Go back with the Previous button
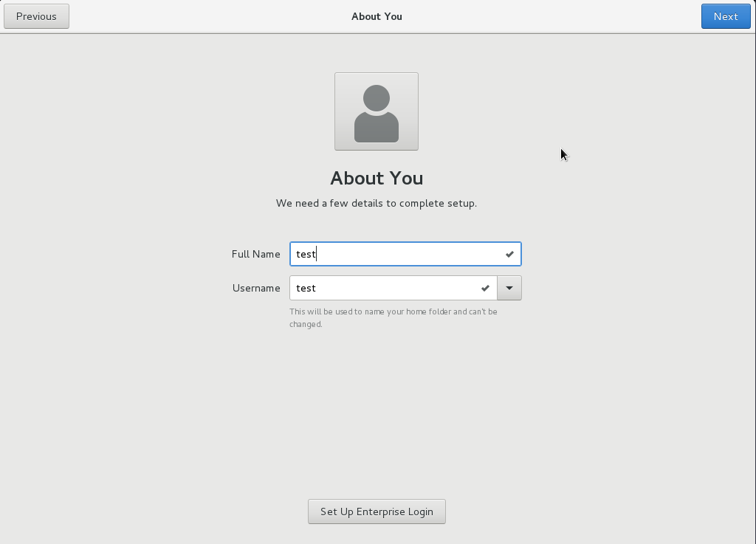756x544 pixels. 37,16
